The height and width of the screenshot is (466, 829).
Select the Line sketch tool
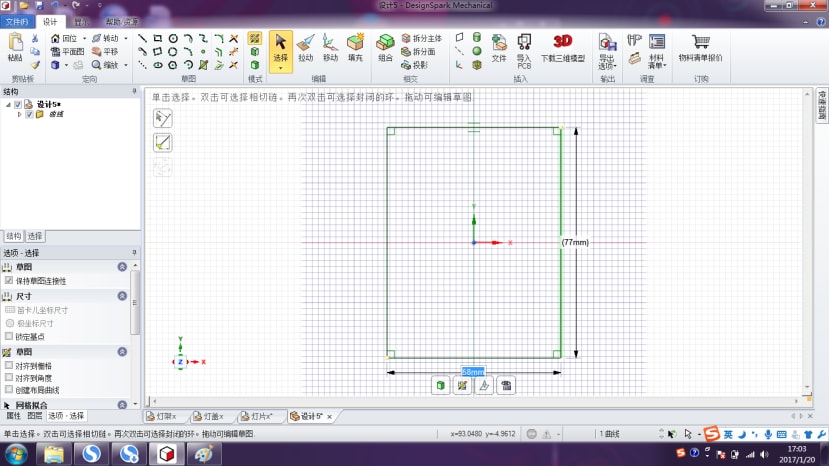tap(142, 39)
